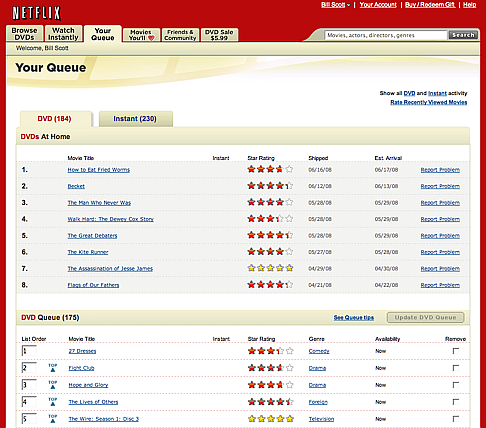486x428 pixels.
Task: Open the Bill Scott account dropdown
Action: coord(335,5)
